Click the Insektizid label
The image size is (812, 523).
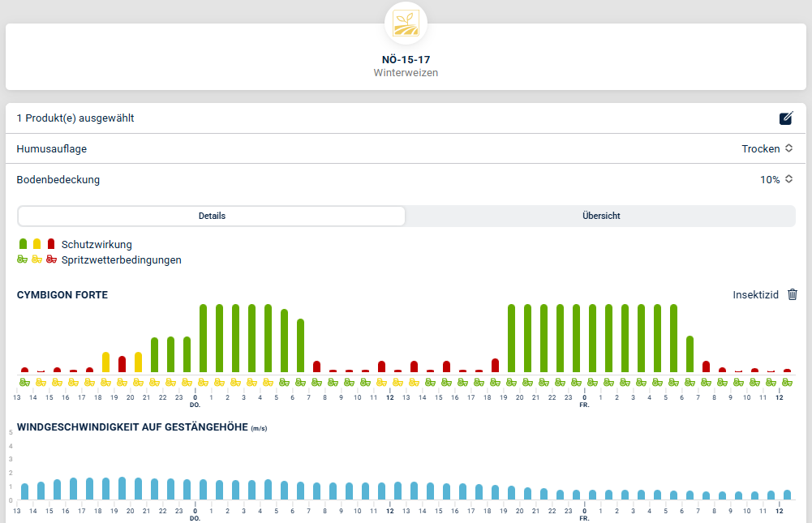755,295
